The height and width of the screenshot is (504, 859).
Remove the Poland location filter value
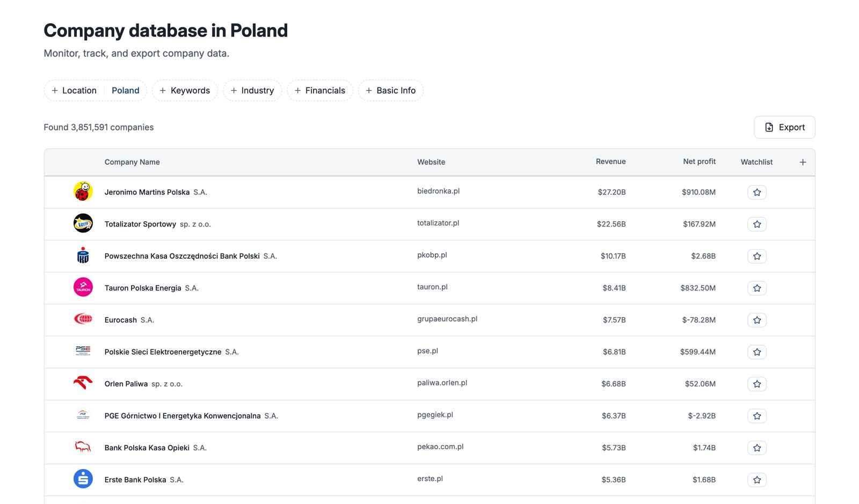click(x=126, y=91)
